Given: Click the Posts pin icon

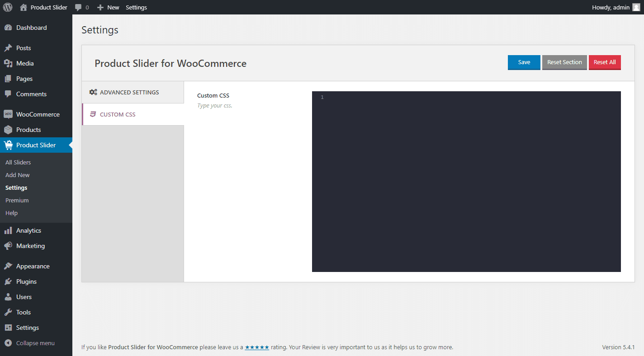Looking at the screenshot, I should click(8, 48).
